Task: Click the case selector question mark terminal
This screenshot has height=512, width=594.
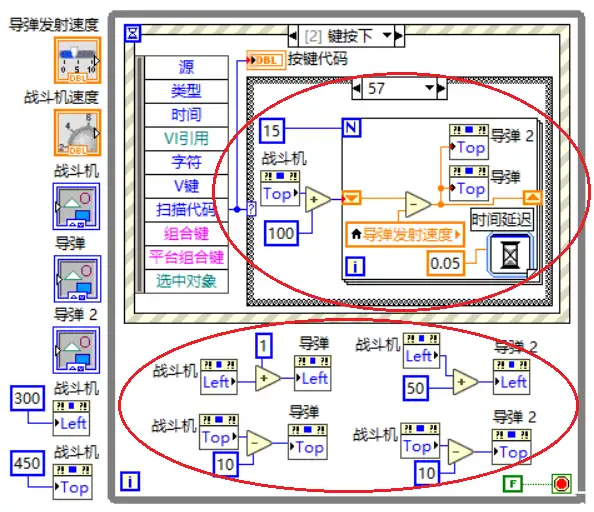Action: click(252, 209)
